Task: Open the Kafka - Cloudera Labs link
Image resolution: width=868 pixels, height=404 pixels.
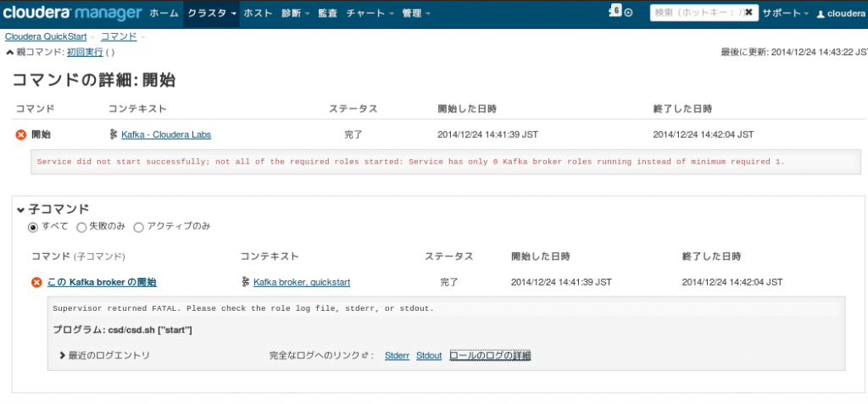Action: click(166, 135)
